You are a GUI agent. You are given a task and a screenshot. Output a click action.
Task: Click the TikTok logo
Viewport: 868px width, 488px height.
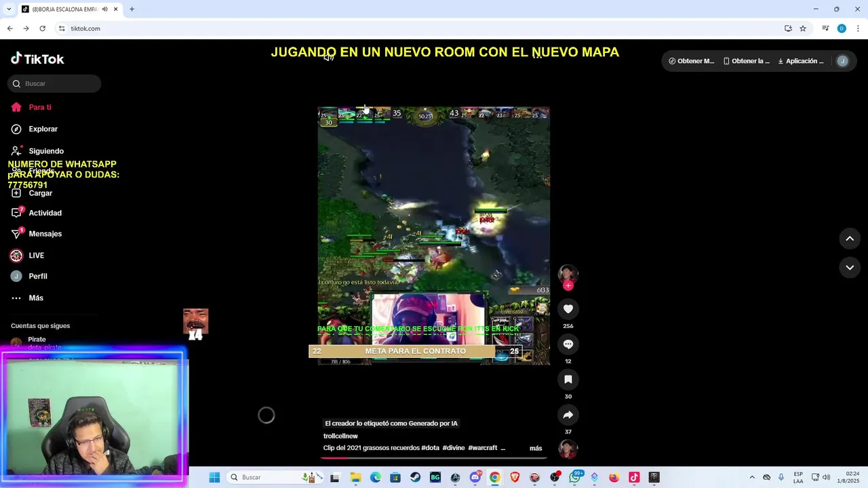pyautogui.click(x=37, y=59)
